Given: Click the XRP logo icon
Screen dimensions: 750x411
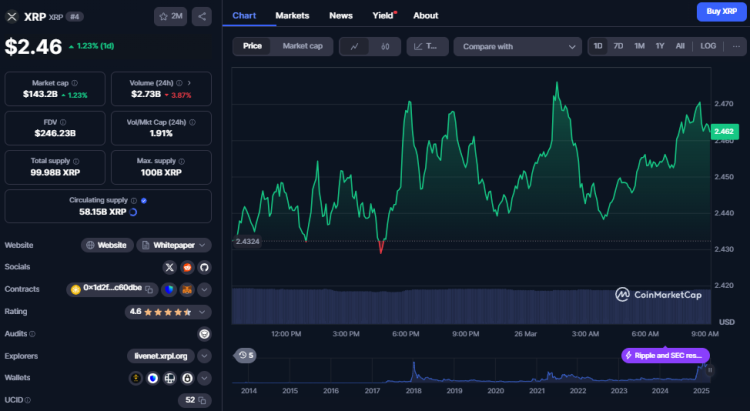Looking at the screenshot, I should 12,17.
